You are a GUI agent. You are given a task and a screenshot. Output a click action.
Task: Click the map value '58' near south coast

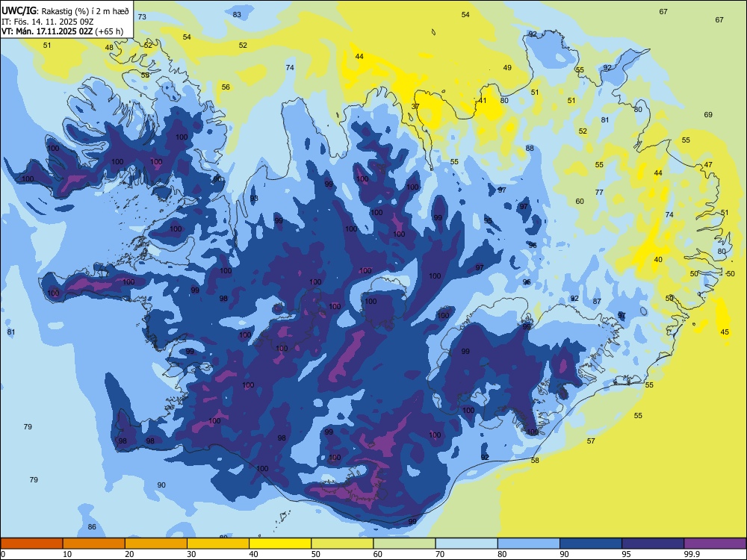[x=535, y=461]
